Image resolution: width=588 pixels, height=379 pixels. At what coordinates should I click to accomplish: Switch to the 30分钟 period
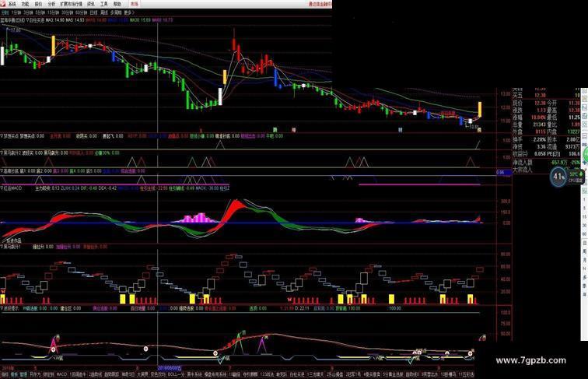coord(68,12)
